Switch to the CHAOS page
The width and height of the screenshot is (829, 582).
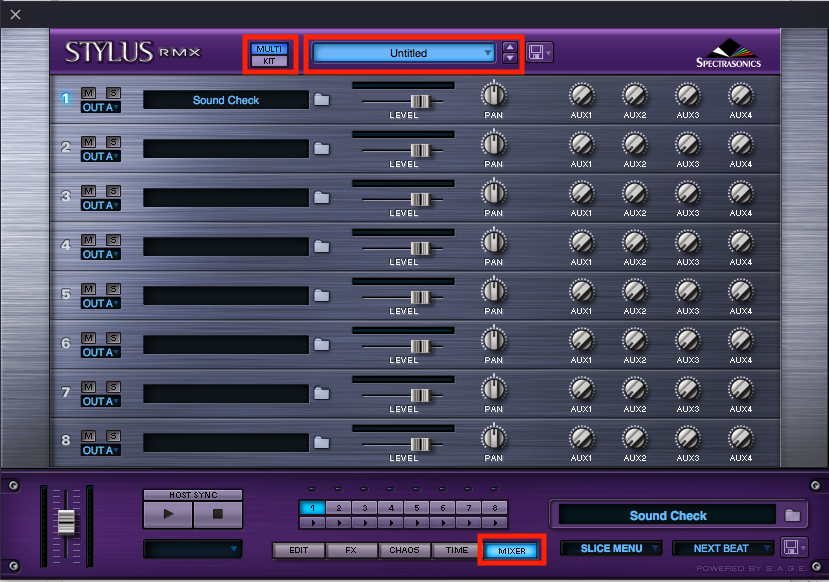[404, 550]
